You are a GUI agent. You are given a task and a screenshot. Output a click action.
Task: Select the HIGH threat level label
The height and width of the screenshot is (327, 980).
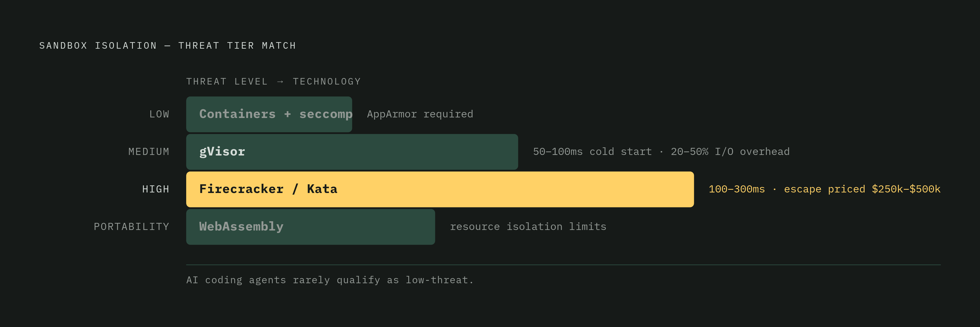pyautogui.click(x=156, y=189)
